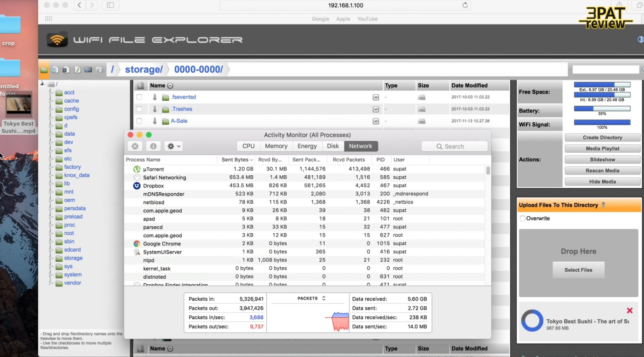
Task: Open the Safari favorites grid icon
Action: [x=48, y=19]
